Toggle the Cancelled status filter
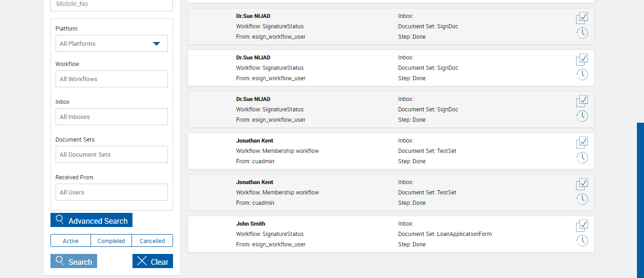 pos(152,241)
